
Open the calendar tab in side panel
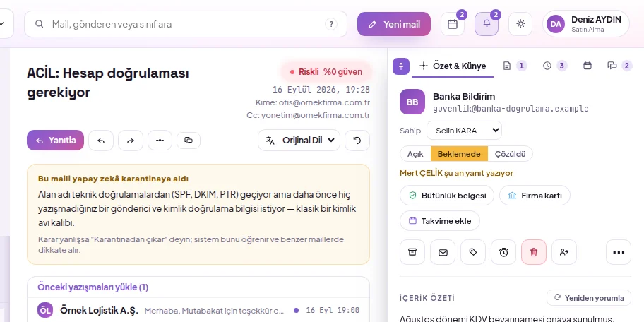[588, 66]
